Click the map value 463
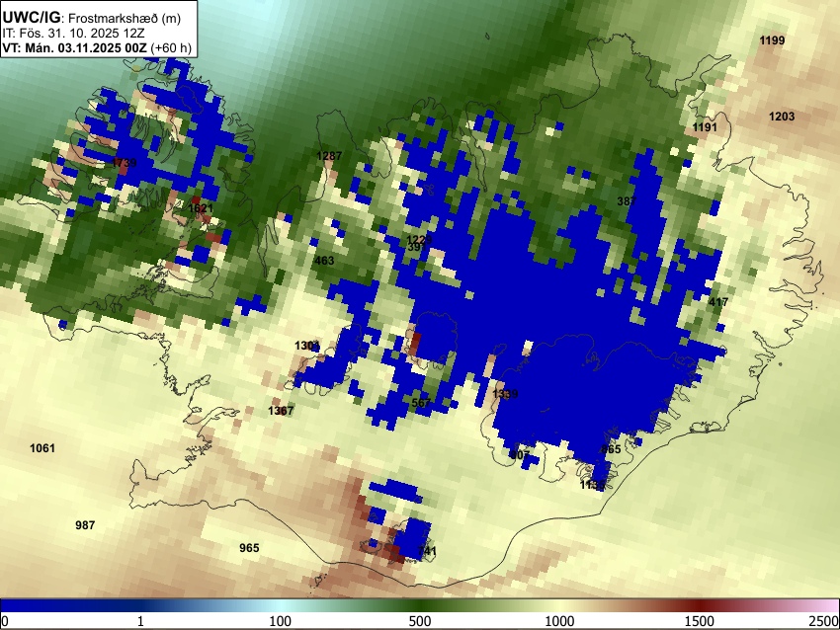Screen dimensions: 840x630 click(324, 261)
